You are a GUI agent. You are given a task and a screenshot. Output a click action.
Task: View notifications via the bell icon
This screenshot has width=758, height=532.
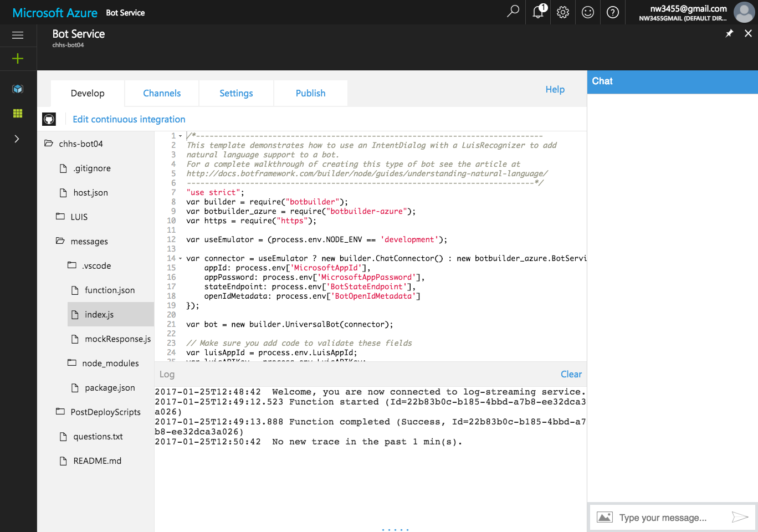[537, 12]
